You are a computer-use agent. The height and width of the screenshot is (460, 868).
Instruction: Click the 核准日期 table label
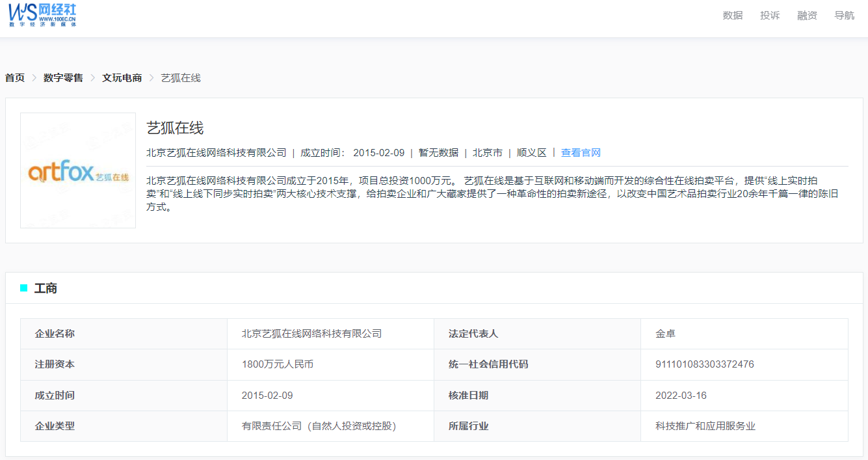(x=468, y=396)
